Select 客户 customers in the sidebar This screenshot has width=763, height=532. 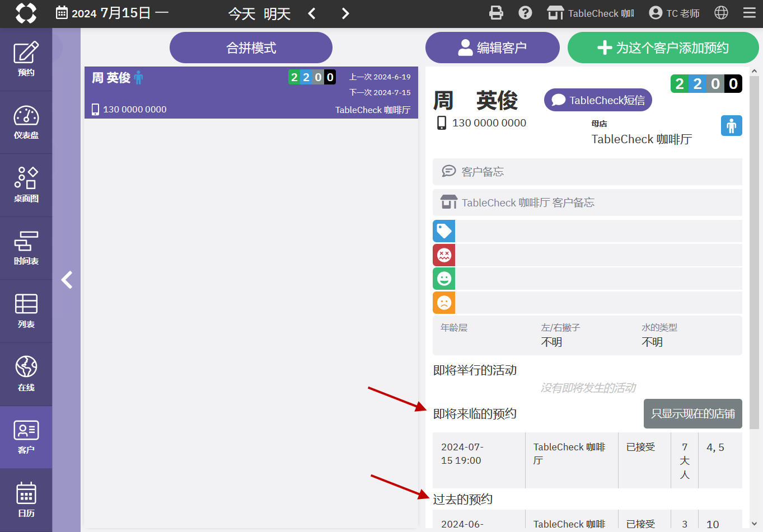click(x=26, y=437)
